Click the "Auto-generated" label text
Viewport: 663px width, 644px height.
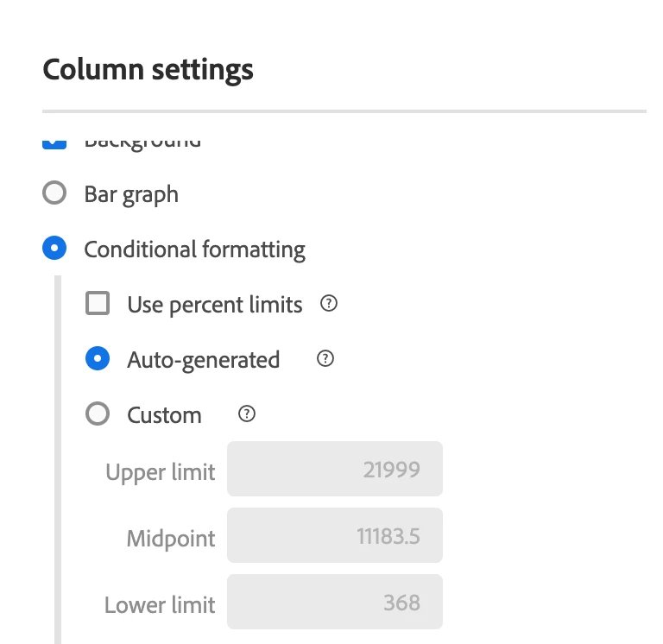tap(203, 360)
